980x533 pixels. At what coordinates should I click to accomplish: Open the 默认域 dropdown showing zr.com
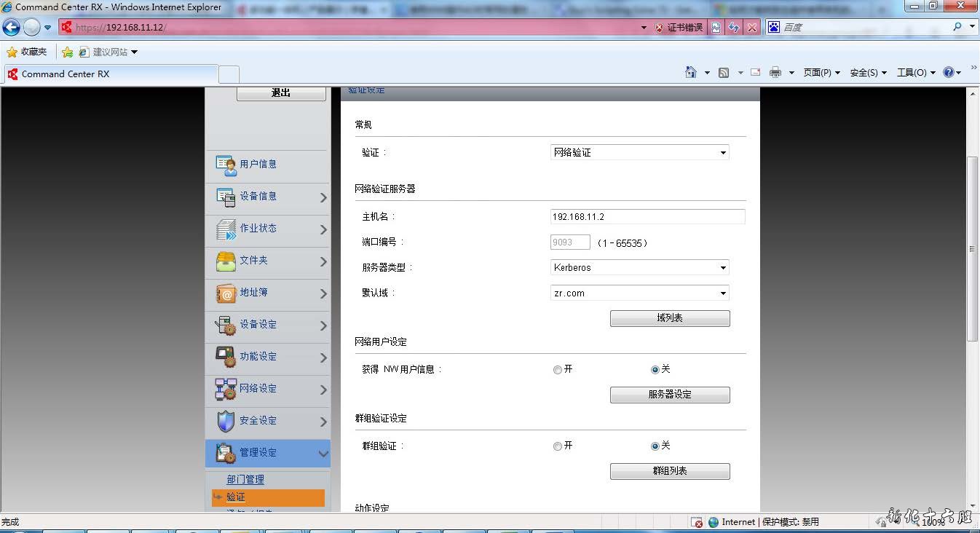(x=640, y=293)
